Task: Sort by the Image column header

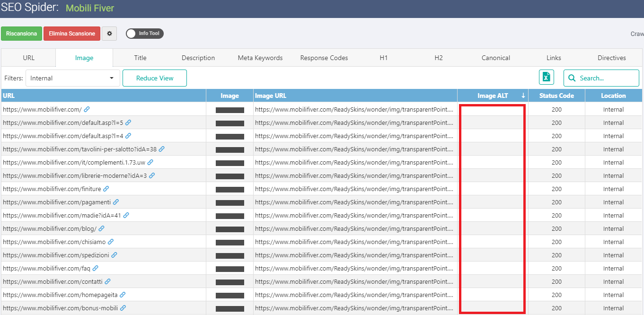Action: click(230, 96)
